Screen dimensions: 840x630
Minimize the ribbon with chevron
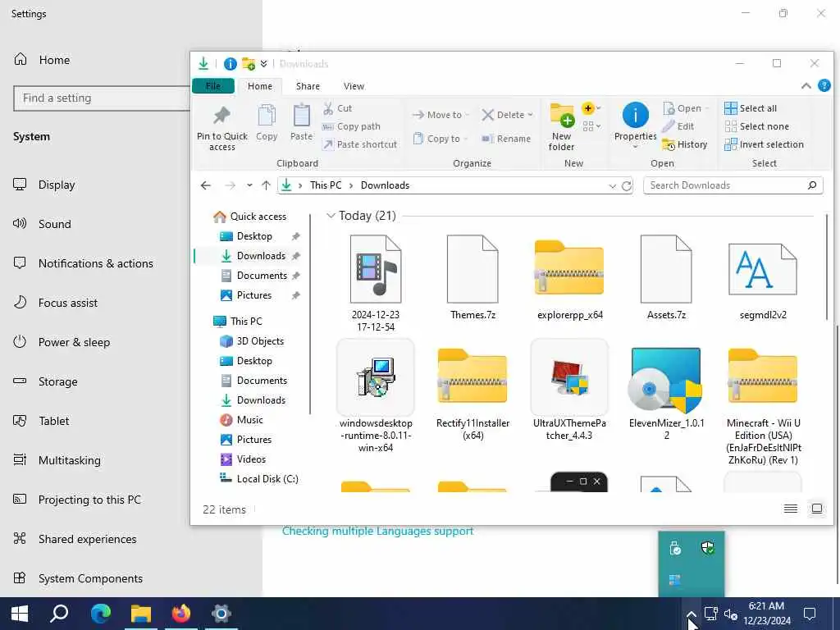(806, 85)
